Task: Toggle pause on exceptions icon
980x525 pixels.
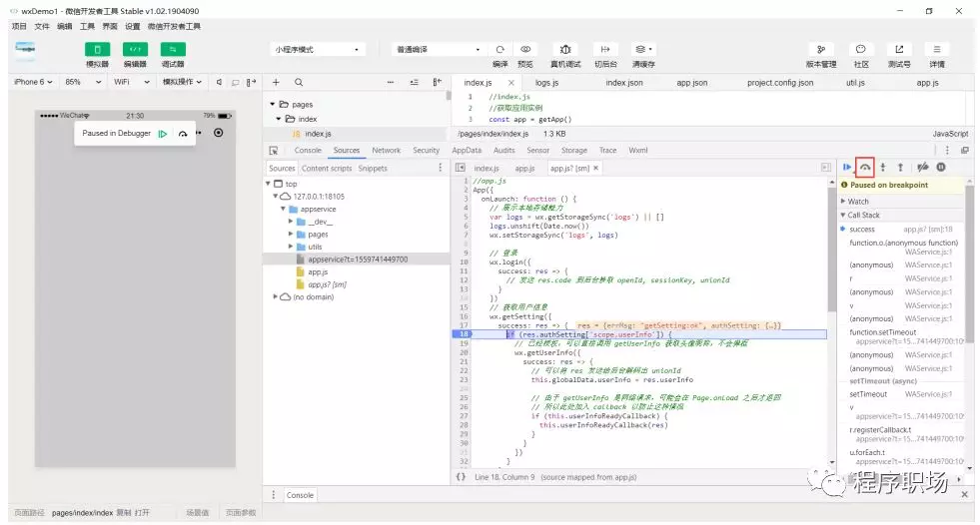Action: tap(941, 167)
